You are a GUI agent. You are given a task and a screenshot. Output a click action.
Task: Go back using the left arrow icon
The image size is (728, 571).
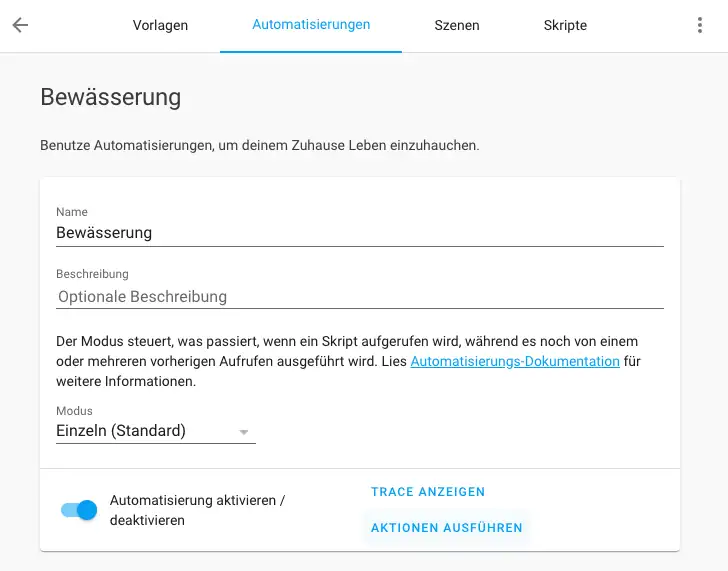point(20,25)
